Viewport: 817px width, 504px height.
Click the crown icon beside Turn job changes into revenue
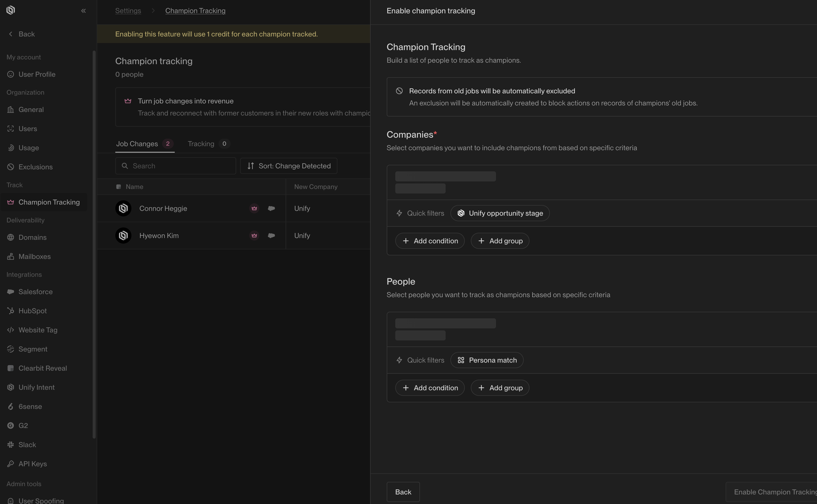click(128, 101)
